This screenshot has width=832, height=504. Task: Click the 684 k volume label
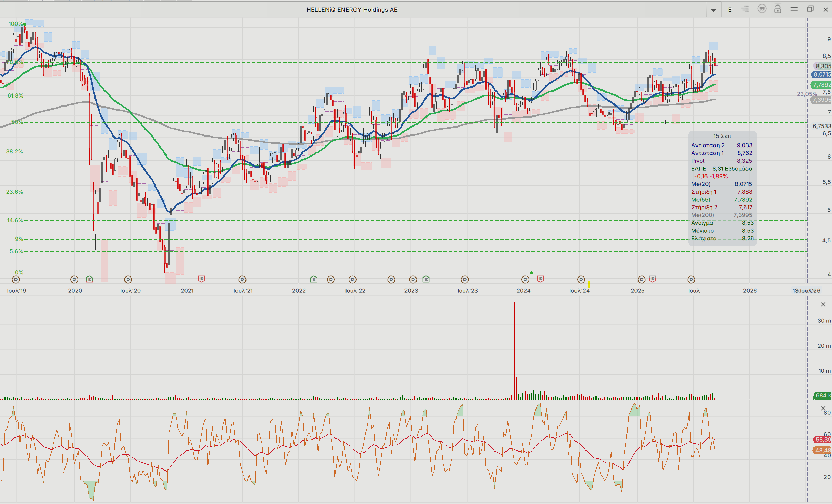pos(823,395)
